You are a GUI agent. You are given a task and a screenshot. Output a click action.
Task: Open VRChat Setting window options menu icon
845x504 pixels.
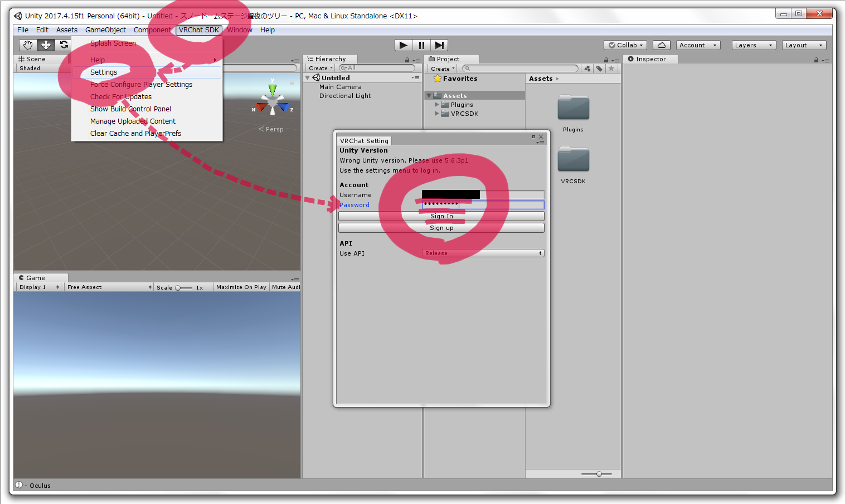(540, 143)
